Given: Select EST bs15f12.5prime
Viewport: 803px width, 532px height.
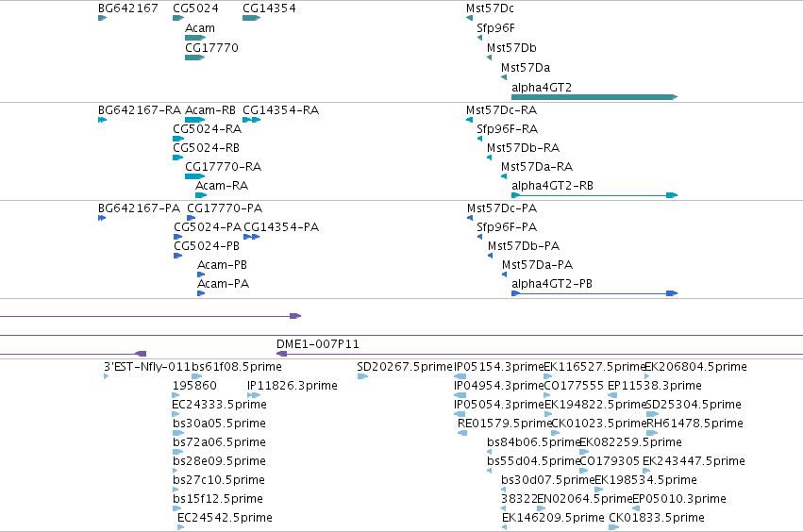Looking at the screenshot, I should (218, 499).
